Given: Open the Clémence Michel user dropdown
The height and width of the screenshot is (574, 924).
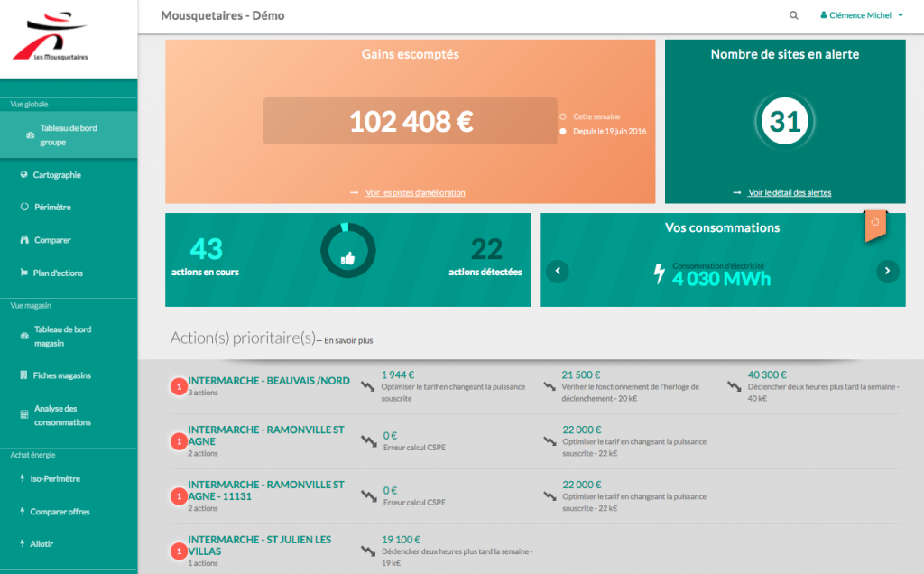Looking at the screenshot, I should [x=861, y=15].
